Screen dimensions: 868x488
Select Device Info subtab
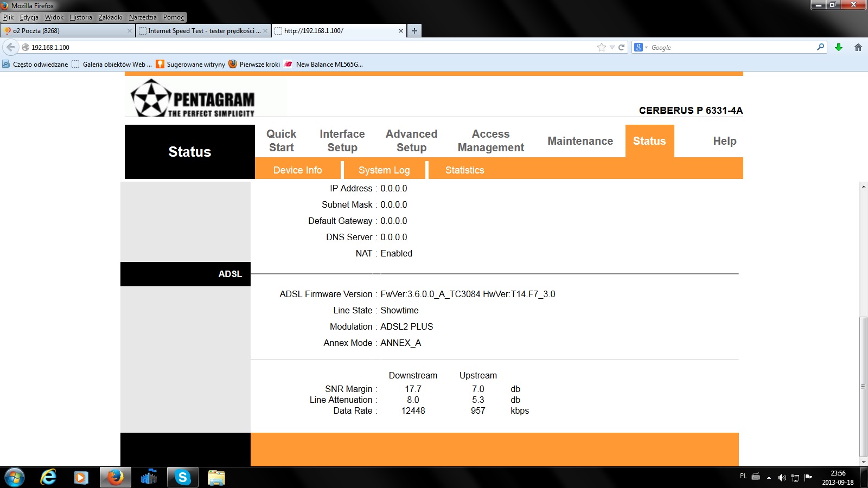pos(297,170)
